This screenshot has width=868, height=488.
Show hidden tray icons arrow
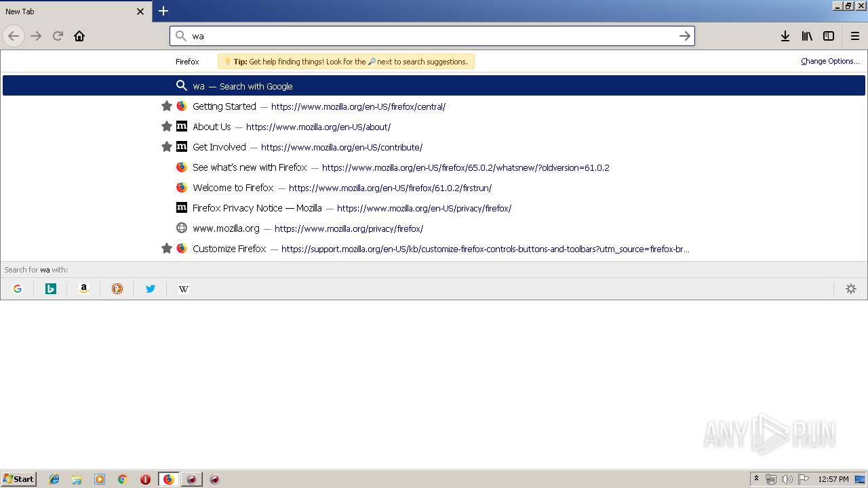756,479
